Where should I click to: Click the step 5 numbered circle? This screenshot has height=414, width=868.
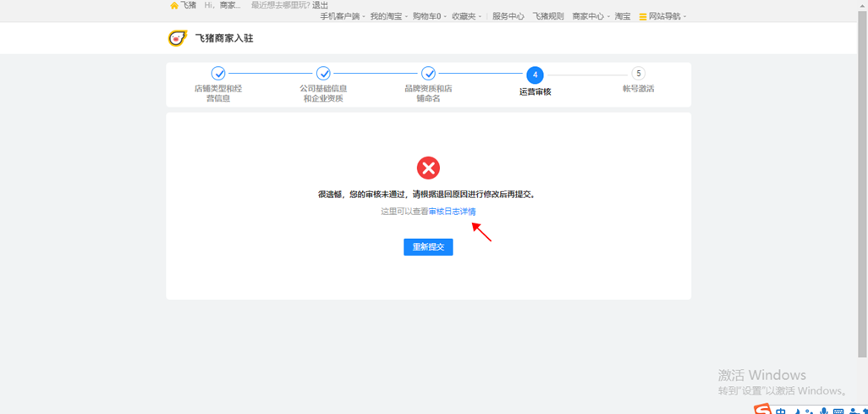pyautogui.click(x=638, y=73)
